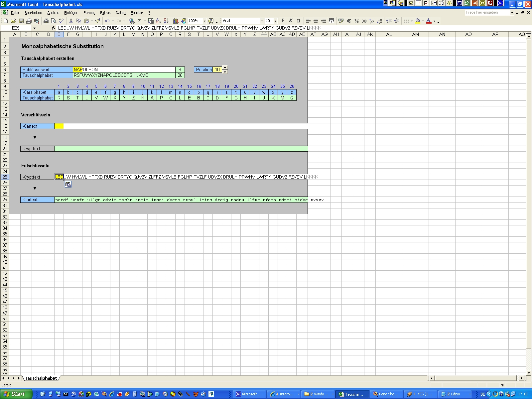Select row header 35

click(5, 234)
